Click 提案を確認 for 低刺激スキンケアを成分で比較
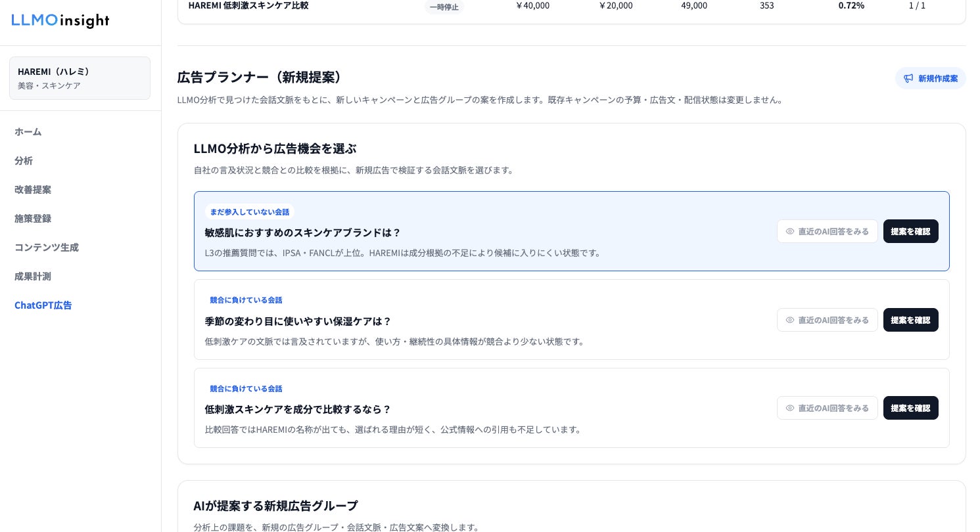The height and width of the screenshot is (532, 980). coord(911,408)
